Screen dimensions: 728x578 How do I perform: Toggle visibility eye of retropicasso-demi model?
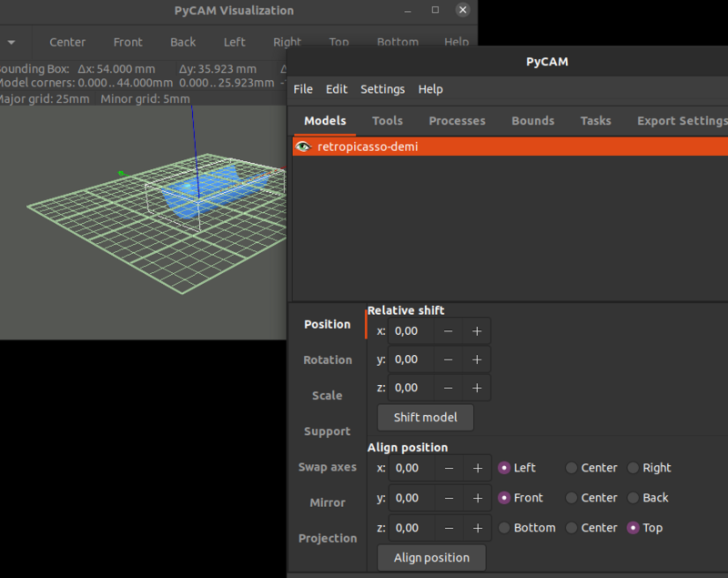[x=304, y=147]
